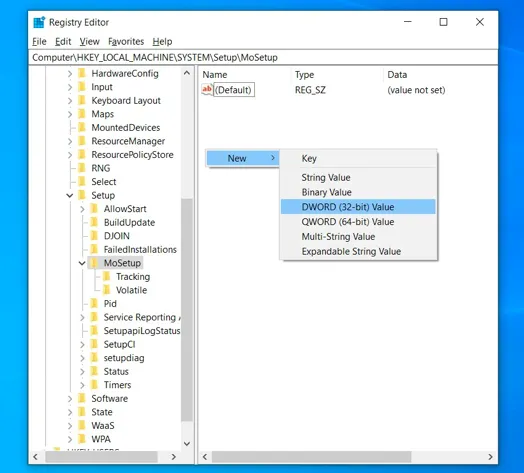Click the ab string icon beside (Default)
The width and height of the screenshot is (524, 473).
207,90
